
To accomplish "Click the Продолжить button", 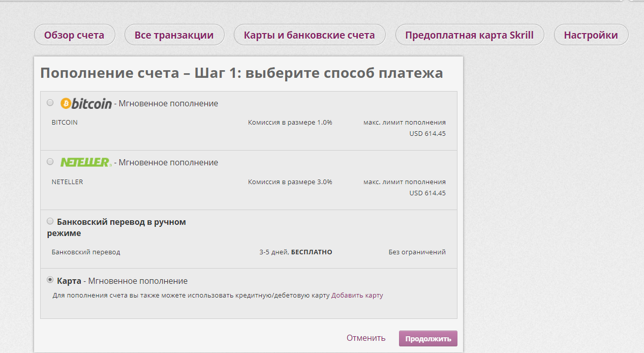I will pos(428,339).
